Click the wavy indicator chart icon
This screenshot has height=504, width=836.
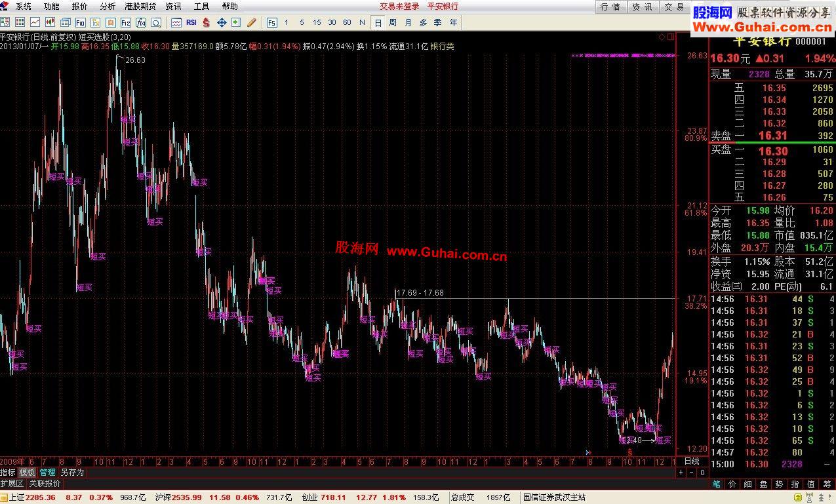coord(176,22)
